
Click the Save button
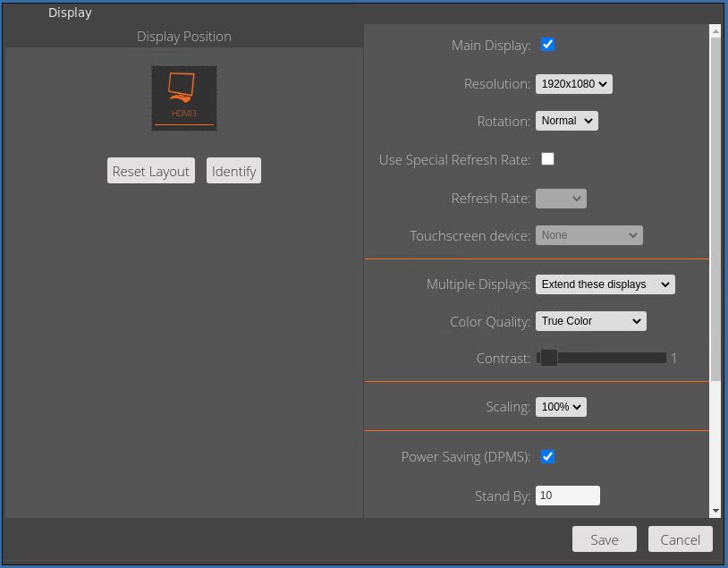(x=604, y=539)
